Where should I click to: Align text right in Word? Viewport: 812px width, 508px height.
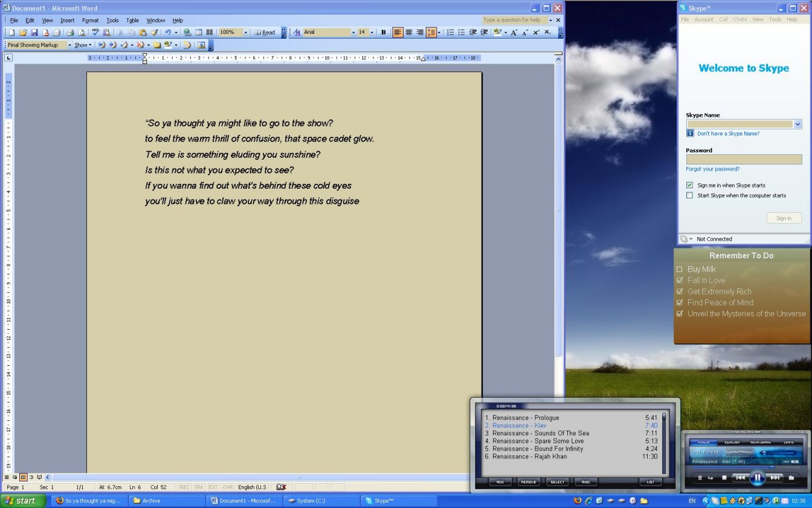coord(420,32)
